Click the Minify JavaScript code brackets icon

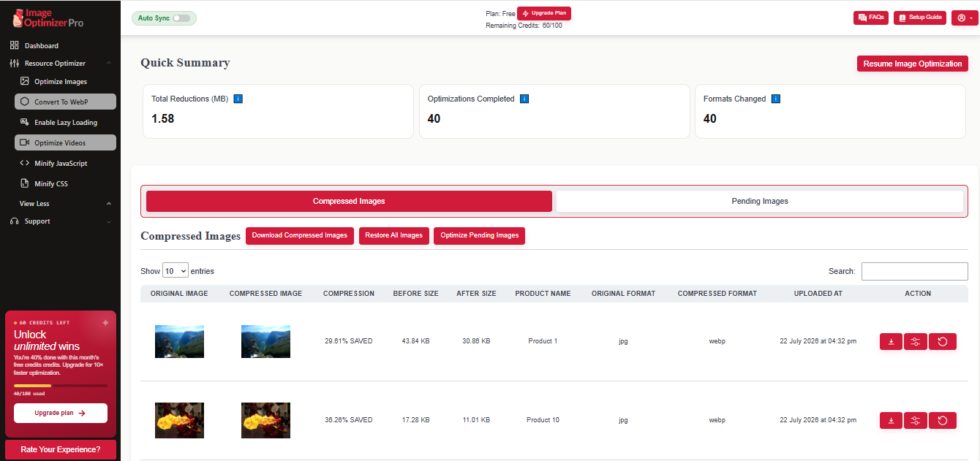point(24,163)
